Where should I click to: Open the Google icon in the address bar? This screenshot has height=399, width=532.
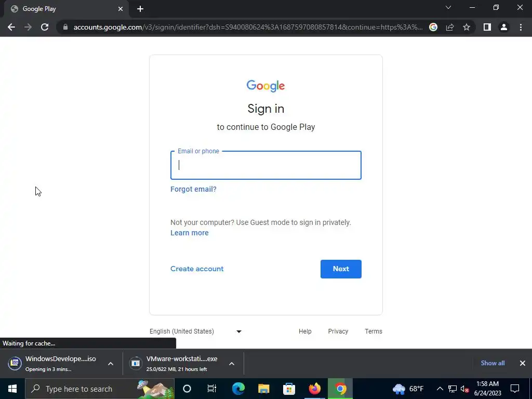tap(433, 27)
